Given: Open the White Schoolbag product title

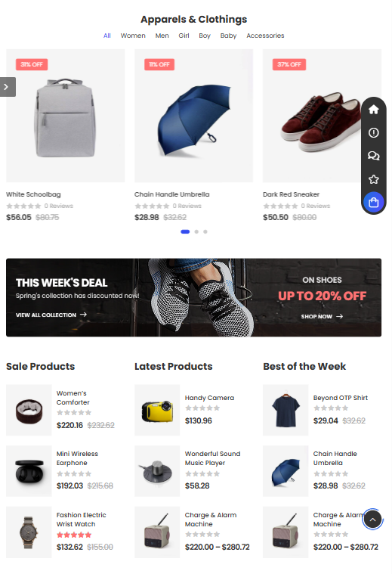Looking at the screenshot, I should point(33,194).
